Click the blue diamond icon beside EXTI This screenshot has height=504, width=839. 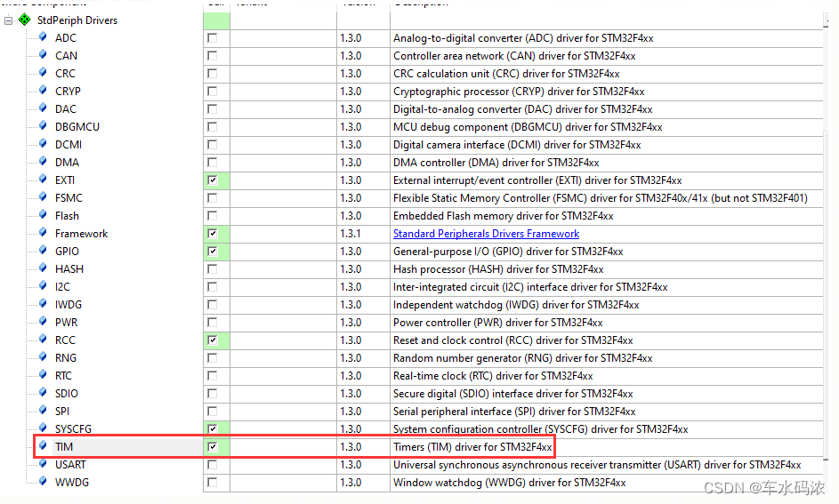click(x=44, y=179)
